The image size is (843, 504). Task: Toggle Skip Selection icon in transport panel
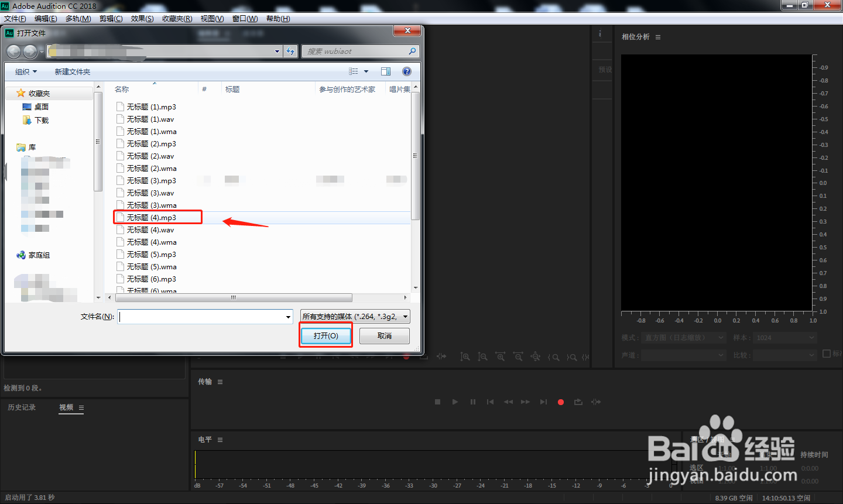click(x=596, y=402)
